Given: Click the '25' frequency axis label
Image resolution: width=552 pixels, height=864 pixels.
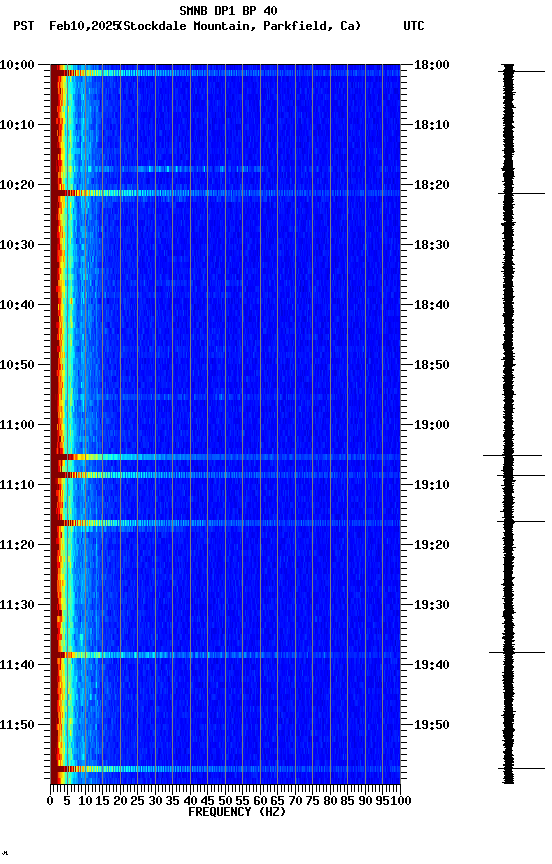Looking at the screenshot, I should pos(137,802).
